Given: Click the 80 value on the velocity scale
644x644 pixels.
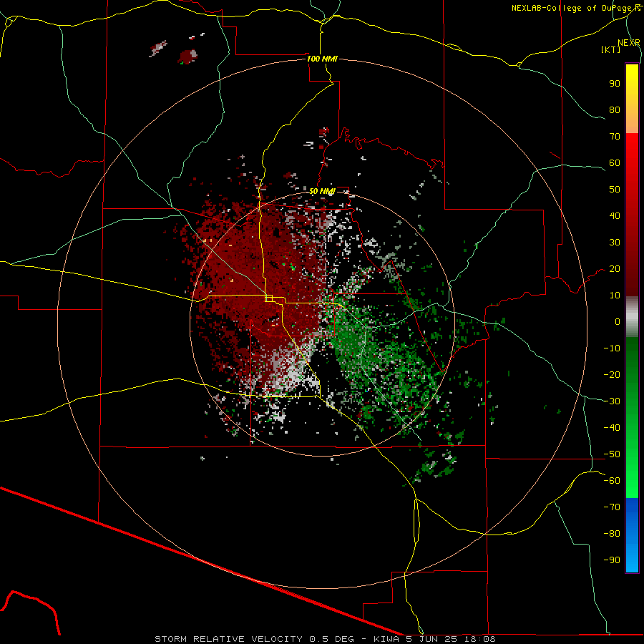Looking at the screenshot, I should (x=615, y=110).
